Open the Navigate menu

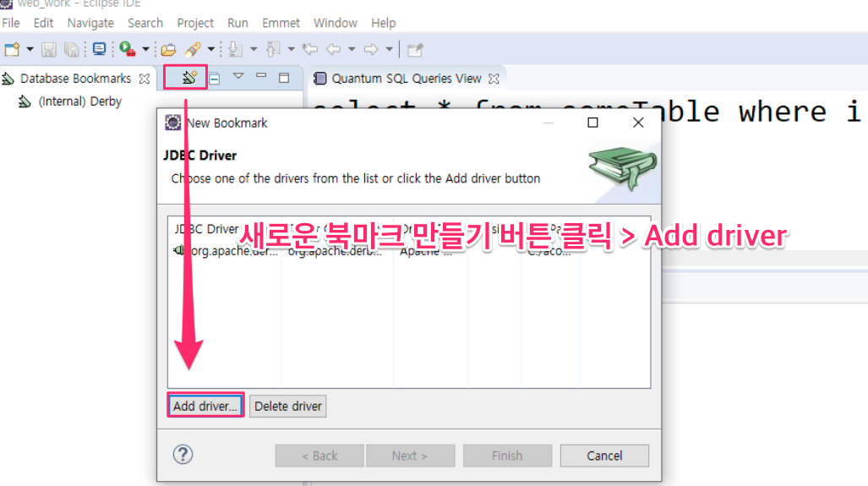coord(90,24)
